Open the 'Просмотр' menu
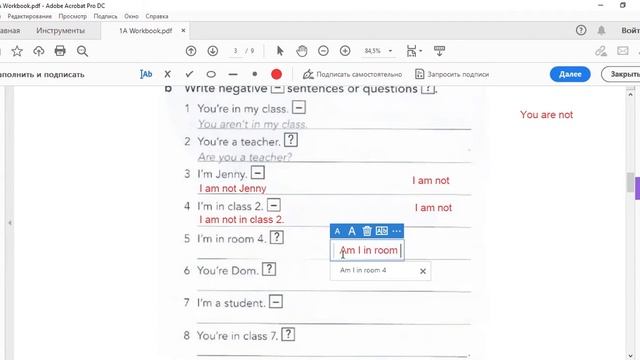This screenshot has height=360, width=640. (x=72, y=16)
